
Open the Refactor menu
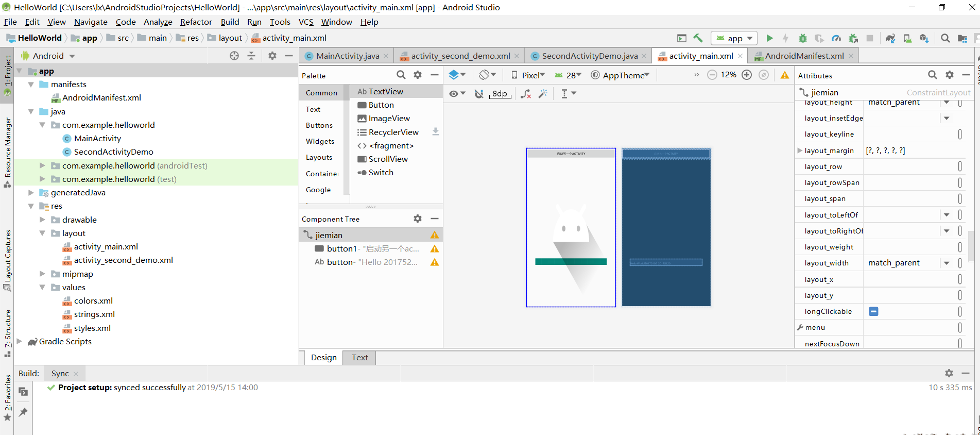pyautogui.click(x=196, y=22)
